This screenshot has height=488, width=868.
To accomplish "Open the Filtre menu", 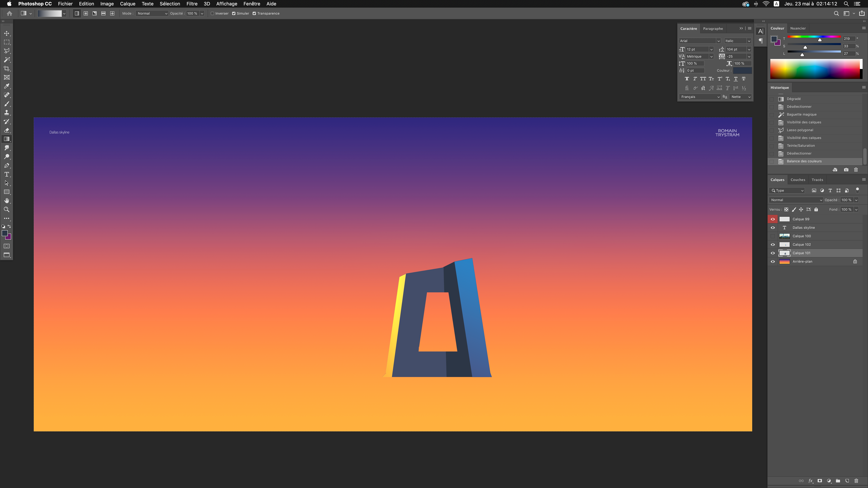I will coord(192,4).
